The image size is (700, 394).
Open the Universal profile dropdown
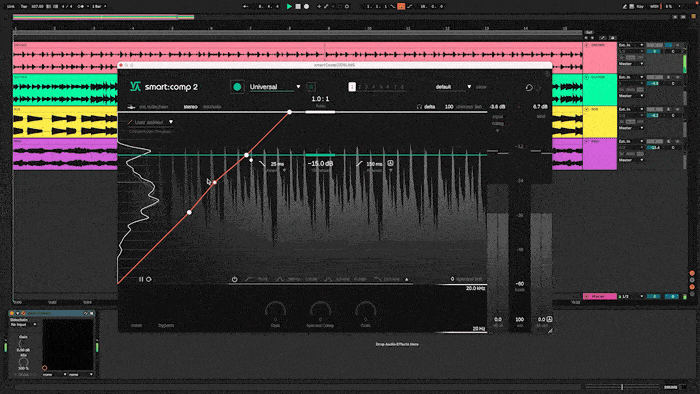click(298, 87)
